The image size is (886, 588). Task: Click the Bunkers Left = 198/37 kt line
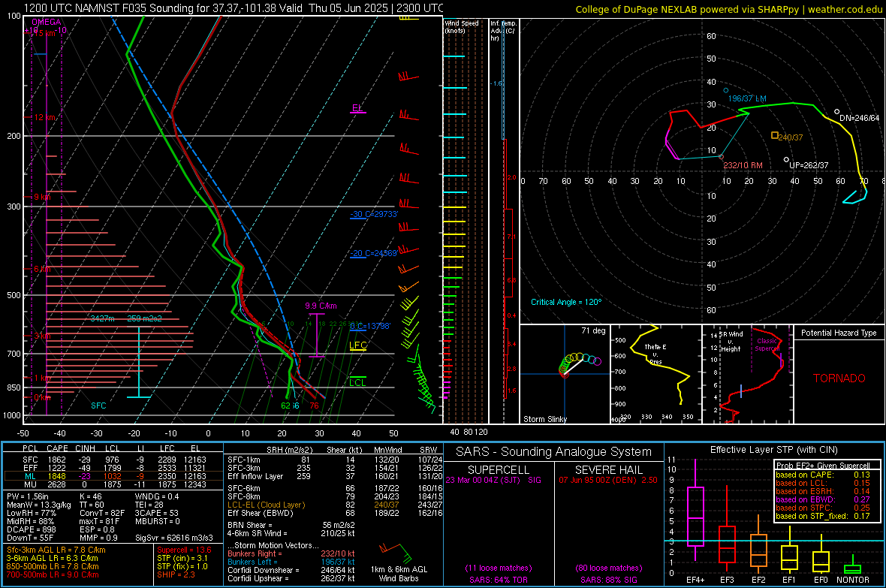click(x=291, y=562)
